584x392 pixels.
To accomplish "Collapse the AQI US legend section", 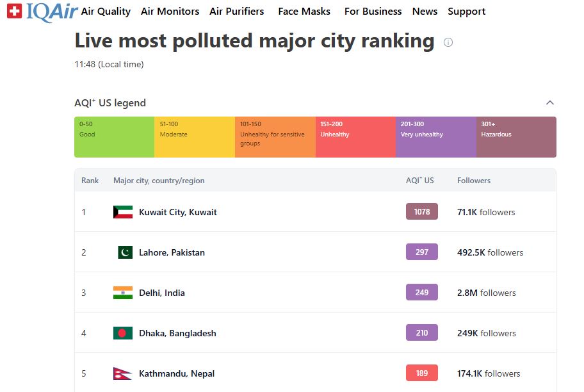I will pos(549,103).
